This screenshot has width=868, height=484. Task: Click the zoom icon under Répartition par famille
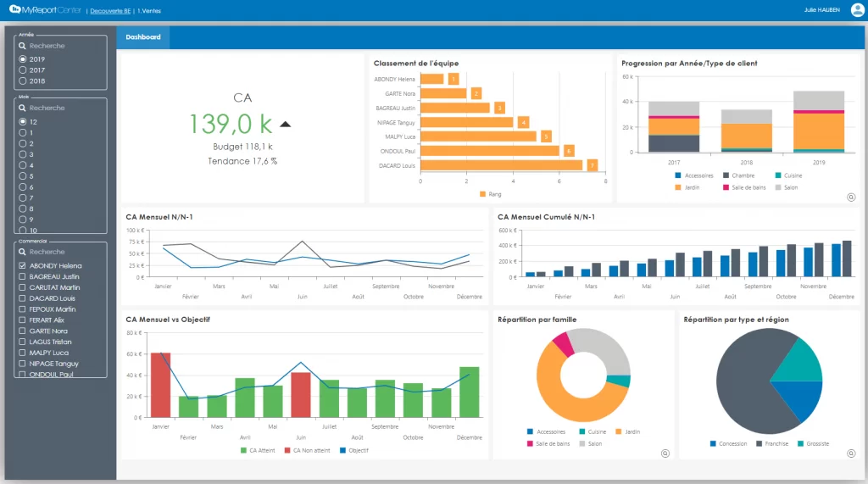(665, 453)
